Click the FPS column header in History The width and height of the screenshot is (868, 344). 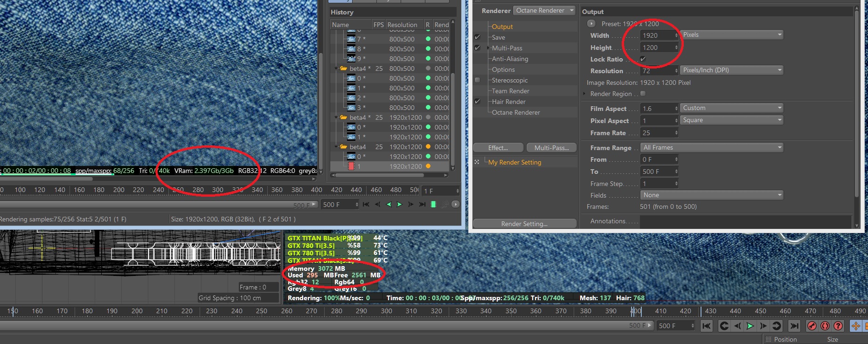379,25
